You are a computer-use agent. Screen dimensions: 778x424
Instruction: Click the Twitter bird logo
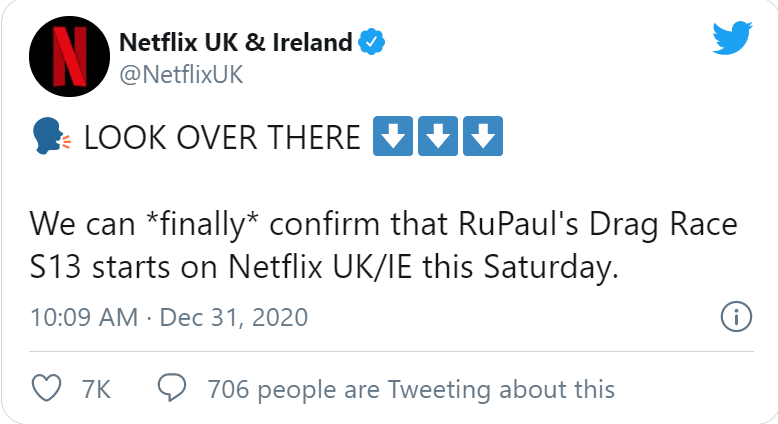736,40
